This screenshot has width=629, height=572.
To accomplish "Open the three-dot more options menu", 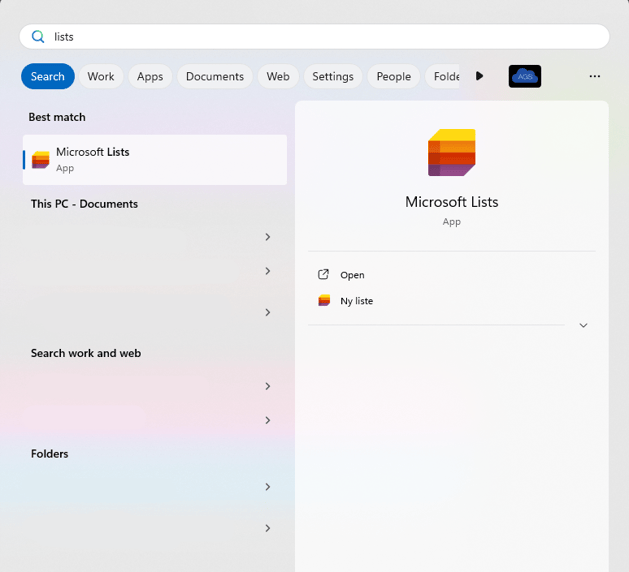I will pos(595,76).
